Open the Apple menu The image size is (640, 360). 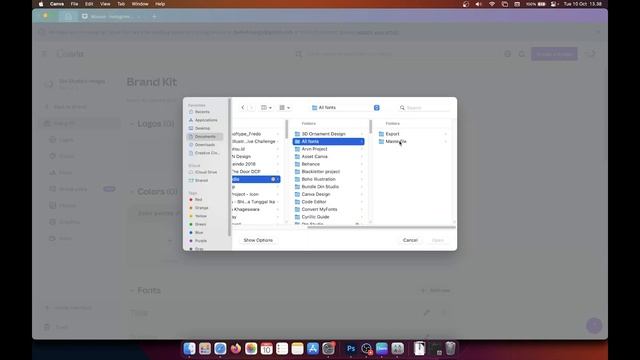pos(41,4)
